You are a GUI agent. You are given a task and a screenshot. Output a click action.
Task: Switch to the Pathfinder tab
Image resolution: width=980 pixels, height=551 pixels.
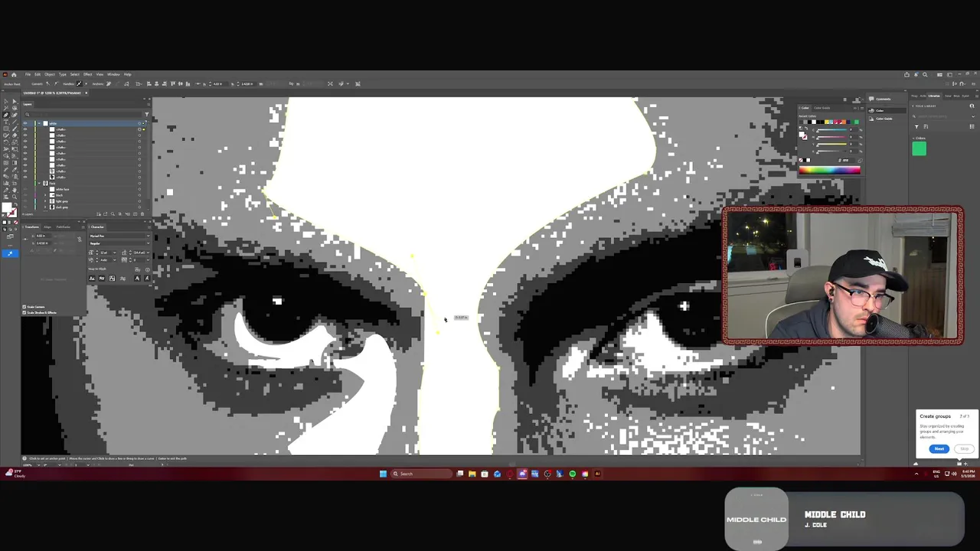[64, 227]
